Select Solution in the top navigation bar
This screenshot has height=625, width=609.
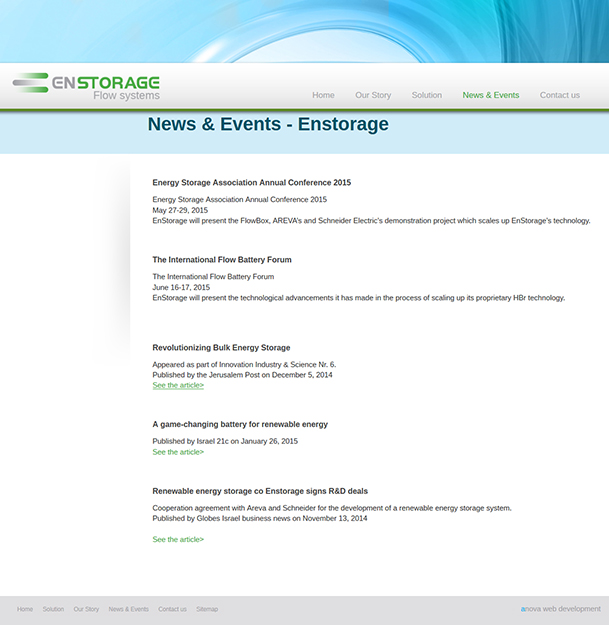426,95
